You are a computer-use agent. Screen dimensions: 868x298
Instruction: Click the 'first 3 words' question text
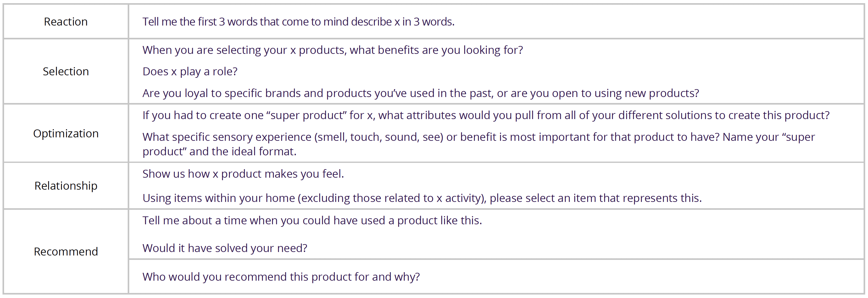click(x=298, y=22)
